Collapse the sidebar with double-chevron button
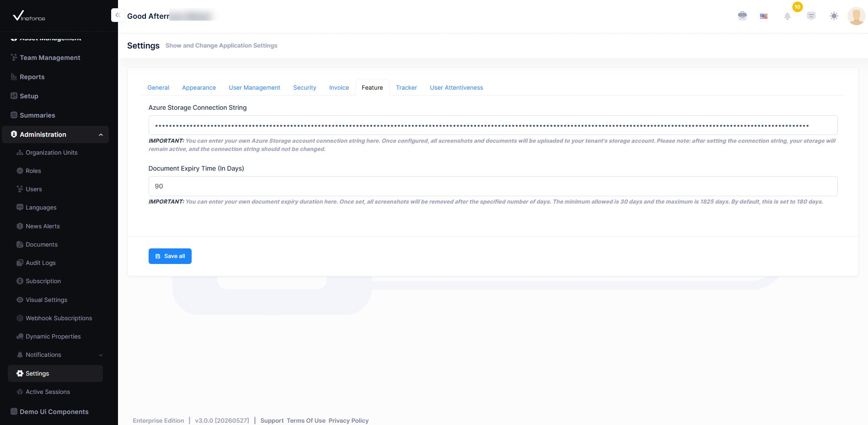868x425 pixels. click(118, 15)
